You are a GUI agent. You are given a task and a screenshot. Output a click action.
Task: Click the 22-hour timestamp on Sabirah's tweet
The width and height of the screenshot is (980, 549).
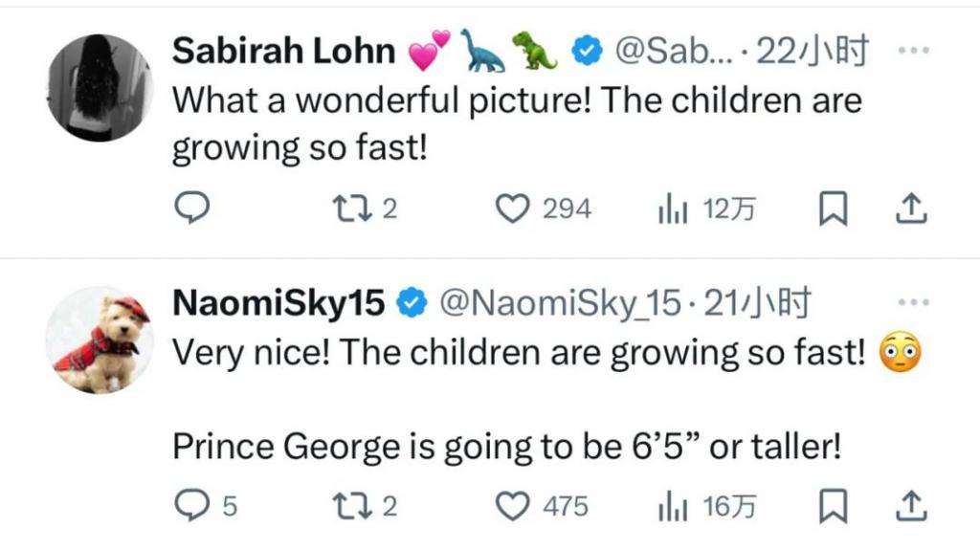click(812, 52)
